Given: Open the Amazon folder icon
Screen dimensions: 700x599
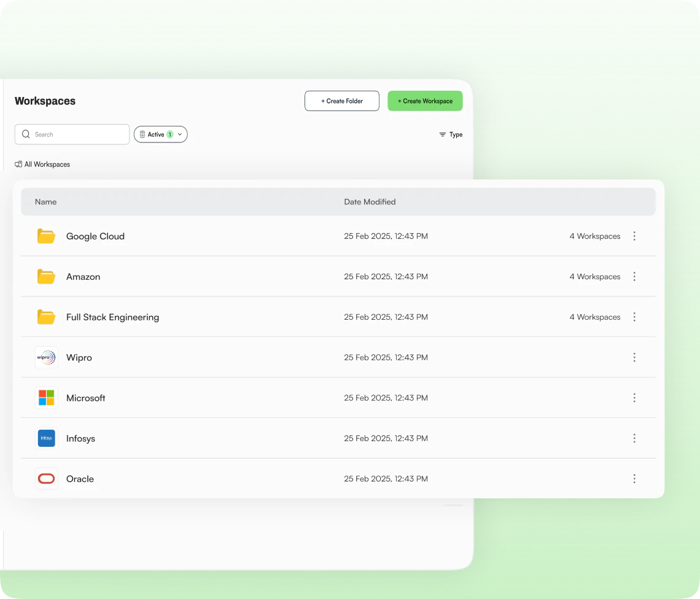Looking at the screenshot, I should [x=46, y=277].
